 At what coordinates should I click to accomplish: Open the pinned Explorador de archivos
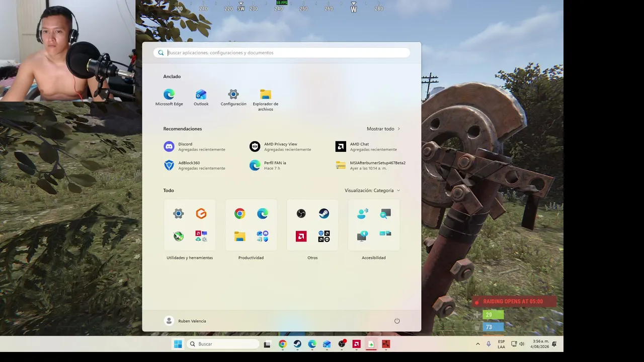pyautogui.click(x=266, y=100)
